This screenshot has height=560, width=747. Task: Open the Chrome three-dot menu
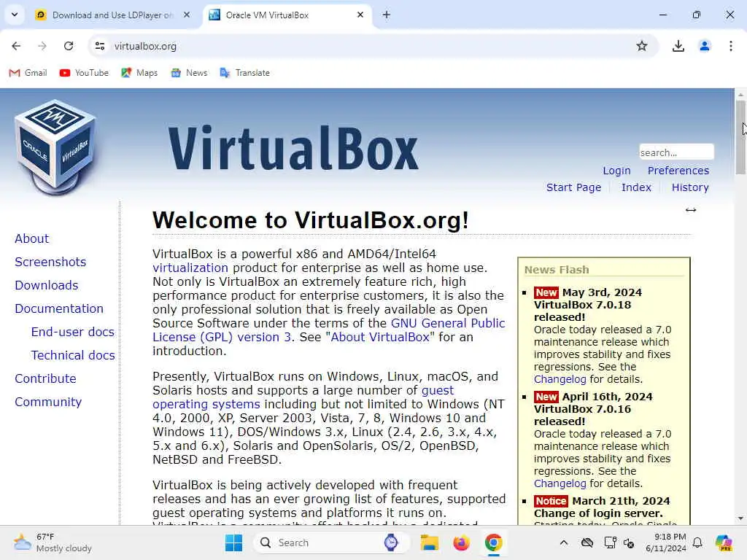(x=731, y=46)
